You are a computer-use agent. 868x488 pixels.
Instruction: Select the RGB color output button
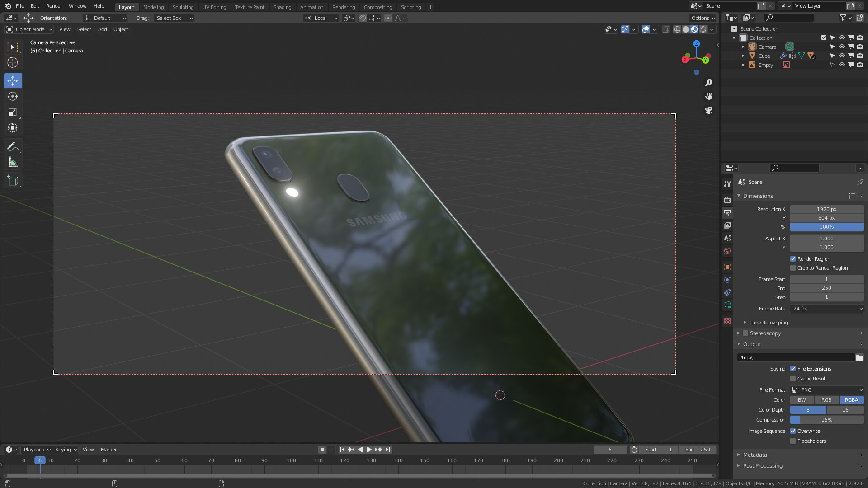click(826, 400)
